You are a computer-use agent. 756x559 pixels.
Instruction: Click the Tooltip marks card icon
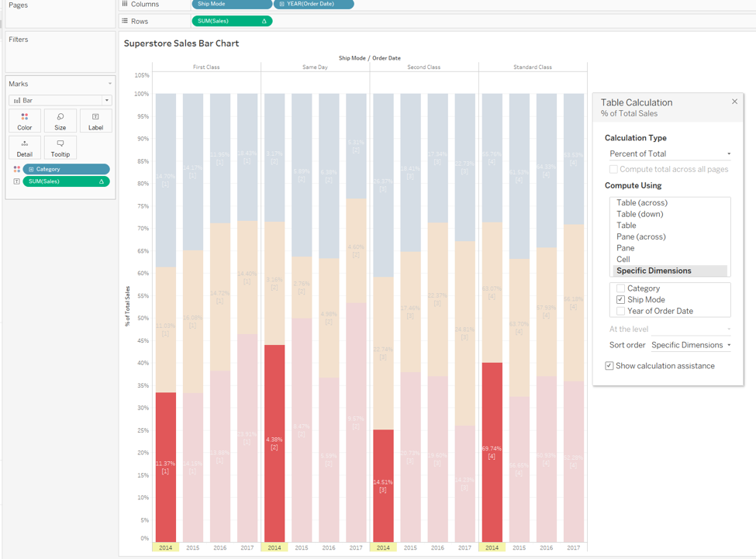(x=60, y=147)
